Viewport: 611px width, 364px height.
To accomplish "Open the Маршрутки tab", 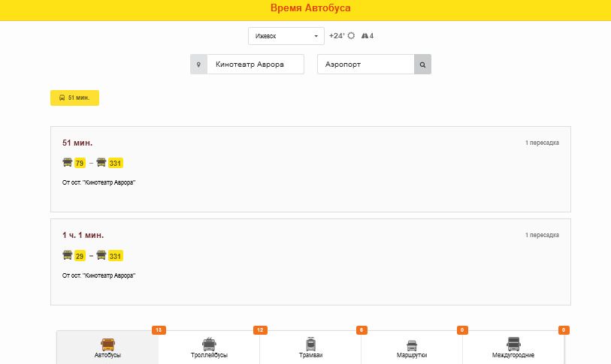I will (x=412, y=348).
